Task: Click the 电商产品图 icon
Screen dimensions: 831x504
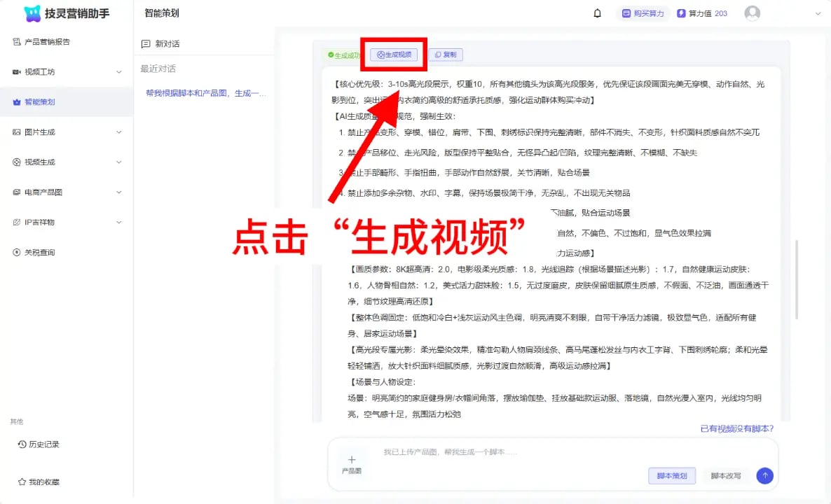Action: (x=16, y=192)
